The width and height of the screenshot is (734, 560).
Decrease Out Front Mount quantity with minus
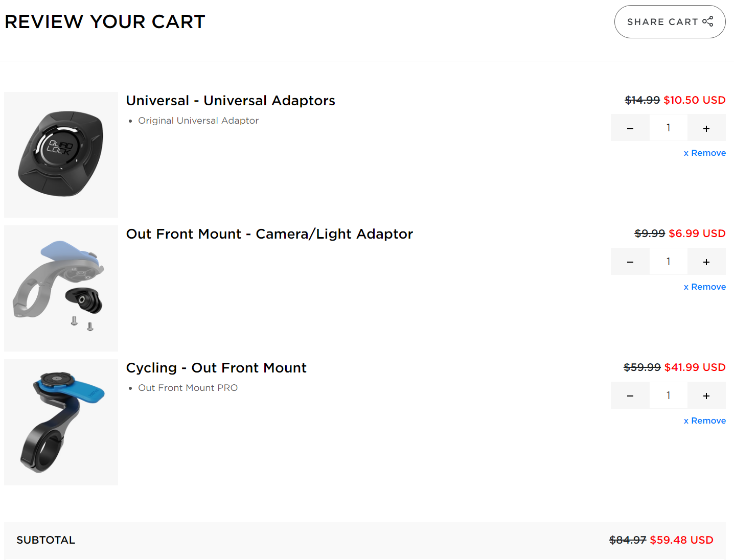[x=630, y=395]
